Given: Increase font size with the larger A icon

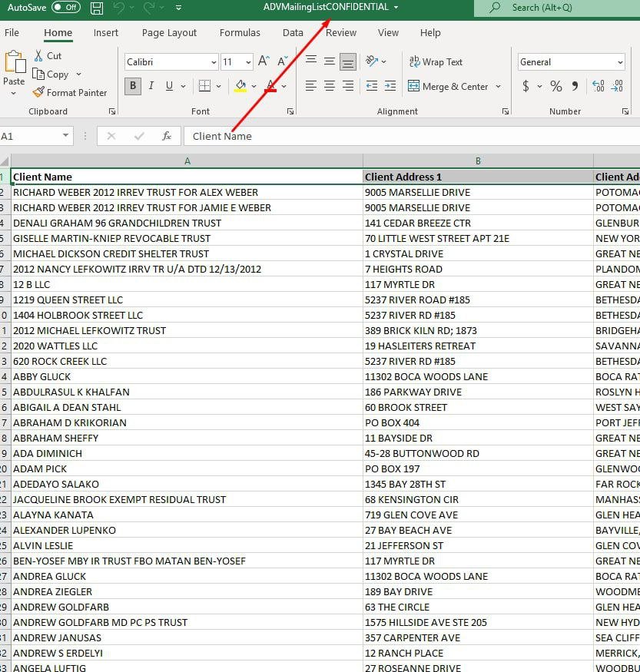Looking at the screenshot, I should click(264, 61).
